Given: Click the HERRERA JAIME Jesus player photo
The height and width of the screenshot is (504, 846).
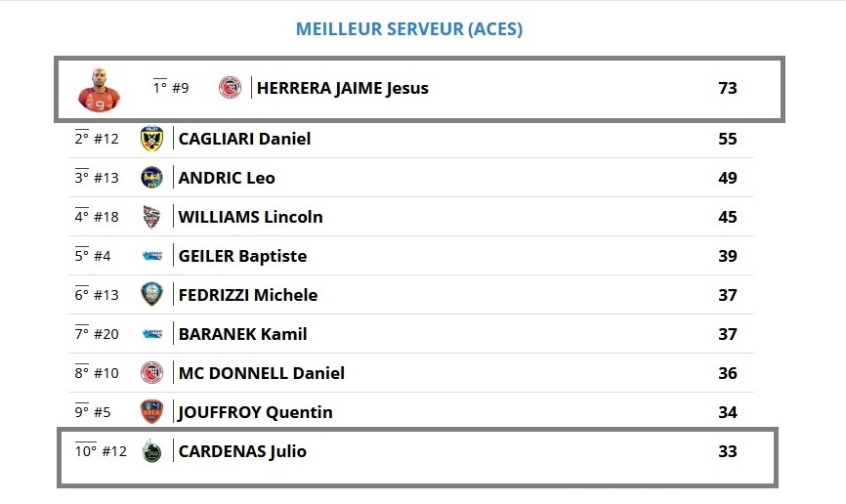Looking at the screenshot, I should pyautogui.click(x=100, y=90).
